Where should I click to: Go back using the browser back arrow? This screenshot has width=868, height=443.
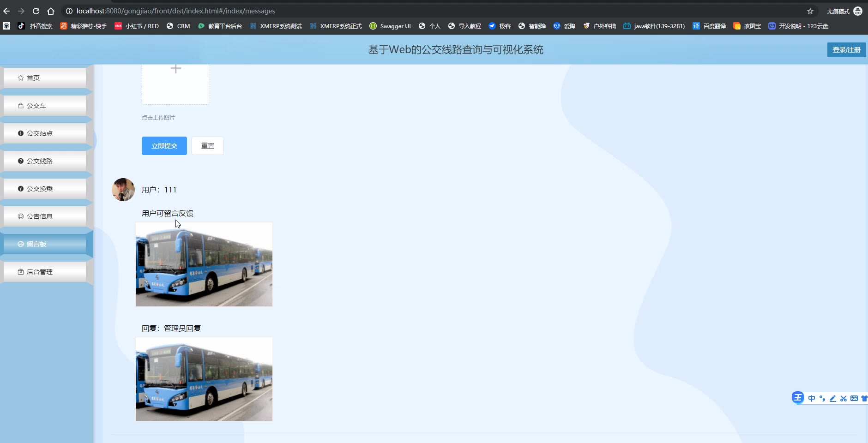pyautogui.click(x=6, y=11)
